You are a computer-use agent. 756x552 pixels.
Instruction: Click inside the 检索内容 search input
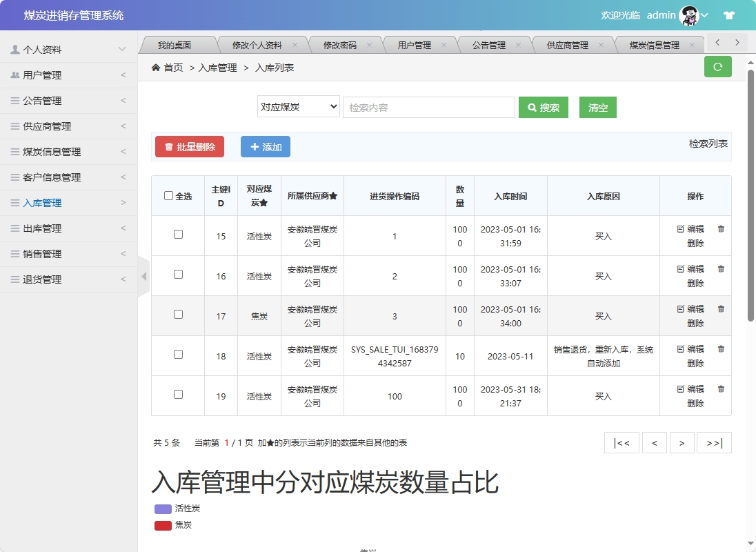(428, 108)
